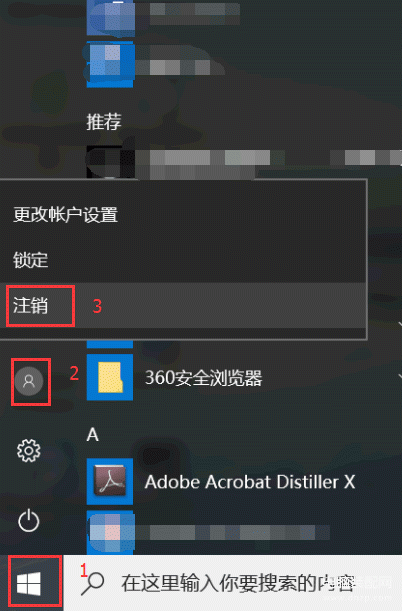402x611 pixels.
Task: Click the user account avatar icon
Action: coord(29,381)
